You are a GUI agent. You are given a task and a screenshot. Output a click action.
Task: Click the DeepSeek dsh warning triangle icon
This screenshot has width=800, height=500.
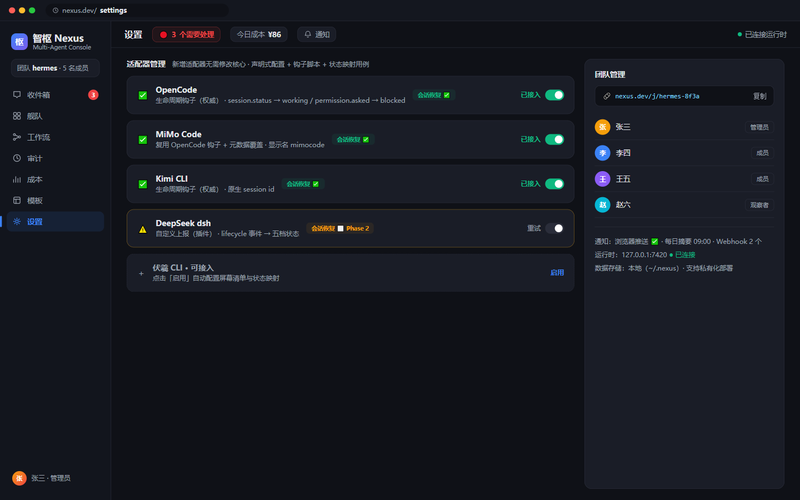[x=143, y=230]
